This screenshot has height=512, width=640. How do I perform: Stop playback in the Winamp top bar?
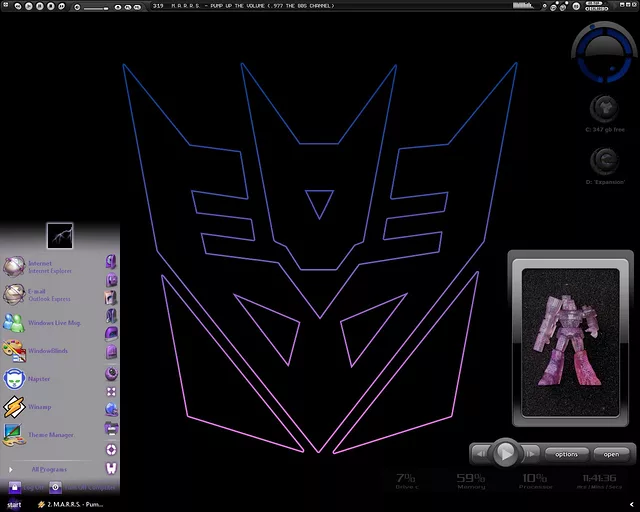click(51, 6)
